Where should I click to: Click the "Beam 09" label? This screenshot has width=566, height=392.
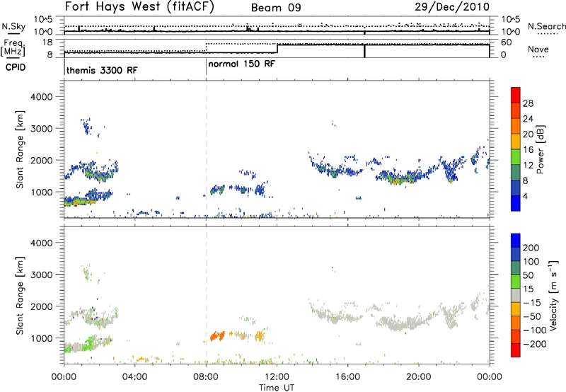[x=276, y=8]
